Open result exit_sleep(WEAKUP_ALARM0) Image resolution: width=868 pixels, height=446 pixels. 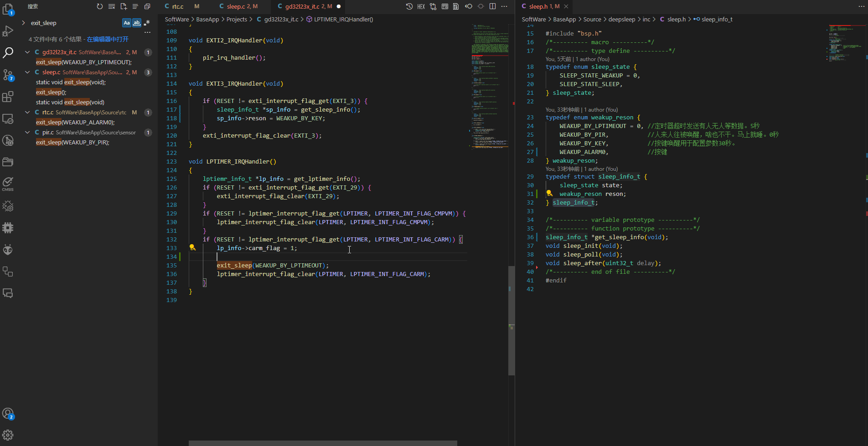pyautogui.click(x=75, y=122)
